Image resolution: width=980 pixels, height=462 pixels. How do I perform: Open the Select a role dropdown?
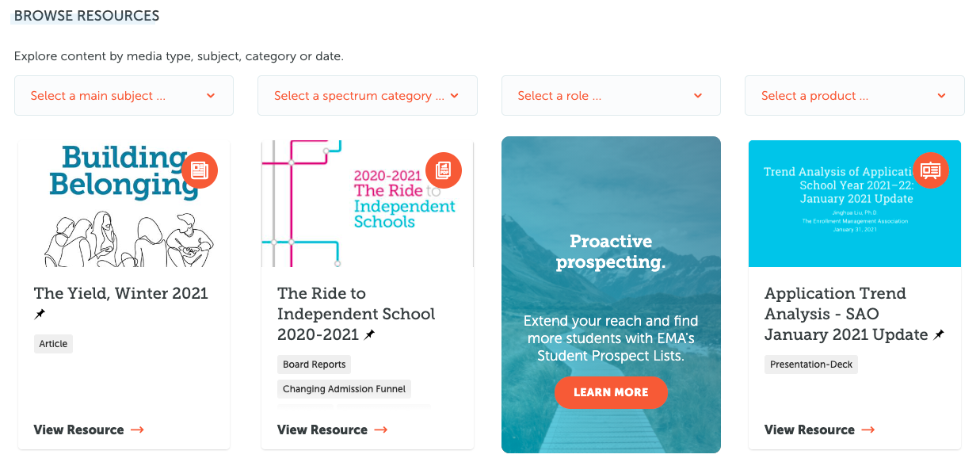click(611, 96)
